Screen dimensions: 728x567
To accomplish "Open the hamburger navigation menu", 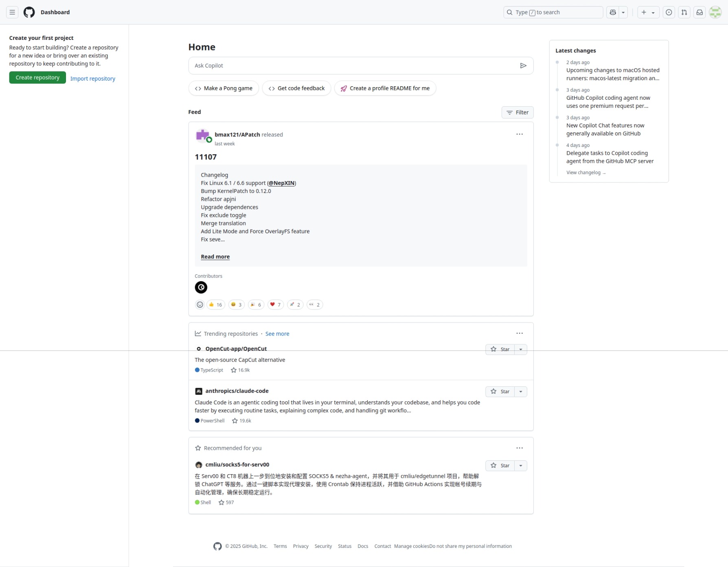I will pyautogui.click(x=12, y=12).
